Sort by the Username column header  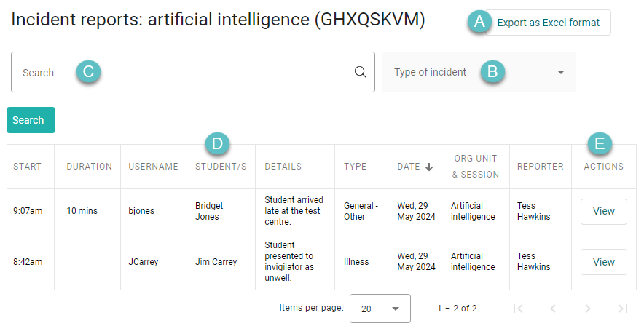[x=153, y=167]
